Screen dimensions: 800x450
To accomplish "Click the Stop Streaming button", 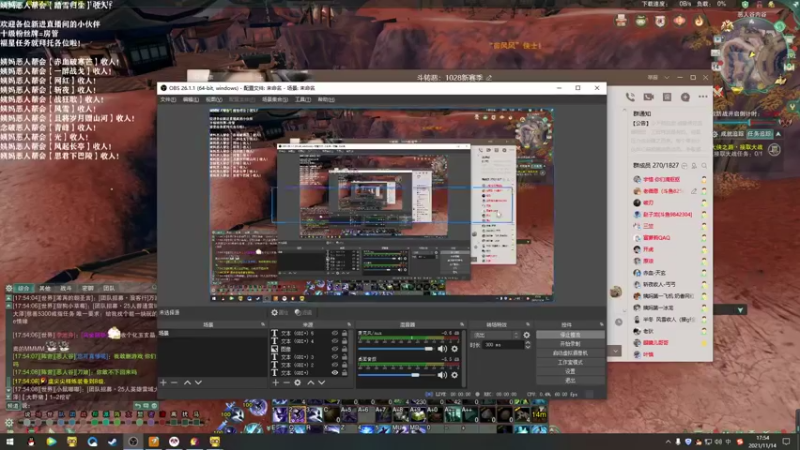I will point(570,335).
